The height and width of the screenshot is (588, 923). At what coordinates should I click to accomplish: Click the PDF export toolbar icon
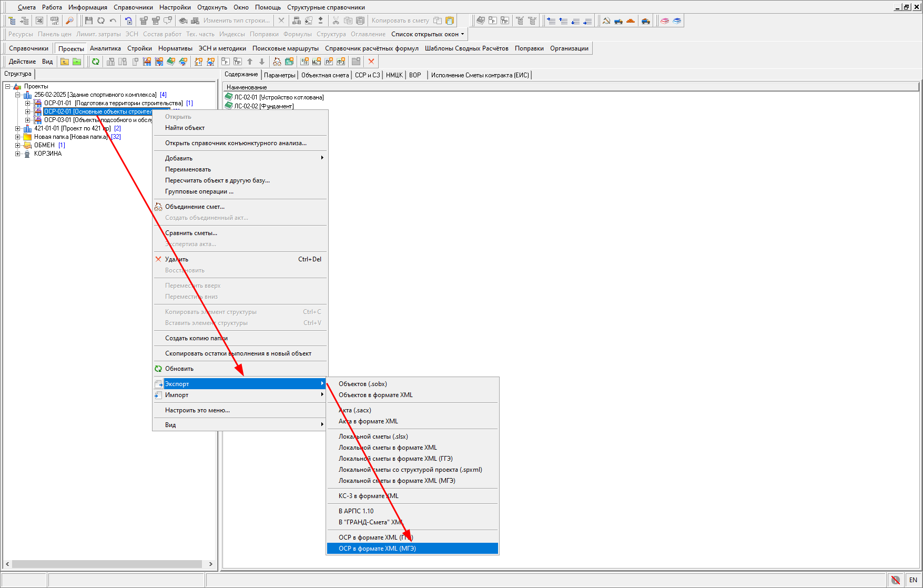[55, 21]
